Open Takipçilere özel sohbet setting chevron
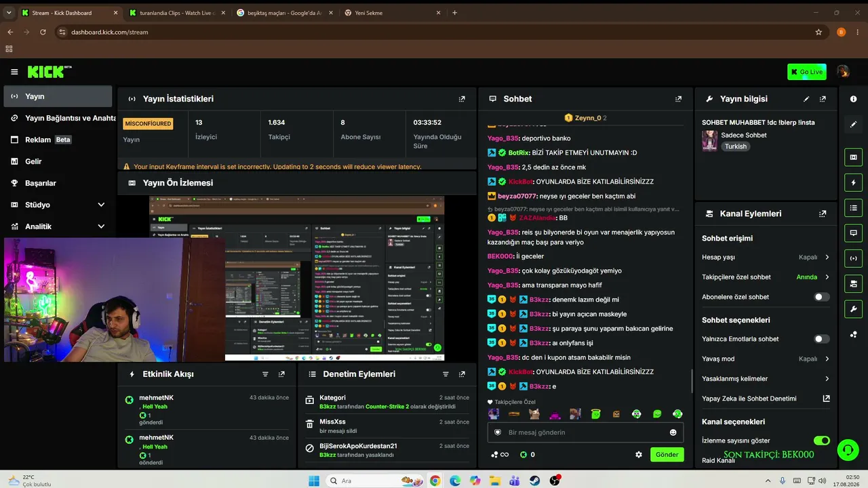868x488 pixels. (827, 277)
